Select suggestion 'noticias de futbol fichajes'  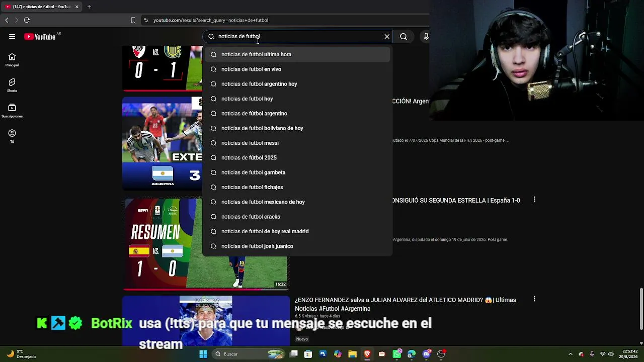click(297, 187)
